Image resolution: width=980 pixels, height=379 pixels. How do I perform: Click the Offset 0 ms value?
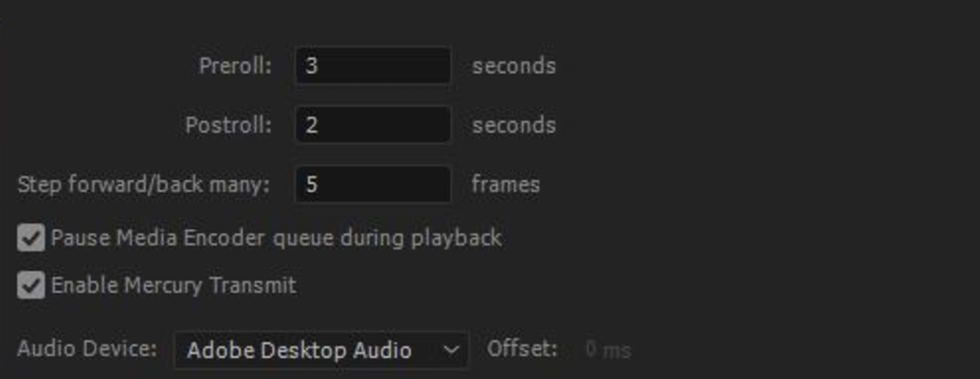[x=592, y=350]
